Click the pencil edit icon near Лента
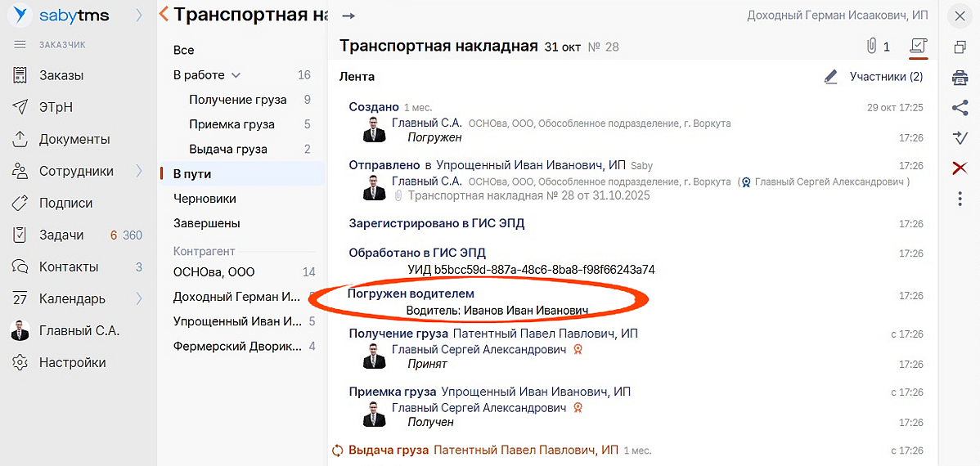This screenshot has width=980, height=466. (831, 77)
